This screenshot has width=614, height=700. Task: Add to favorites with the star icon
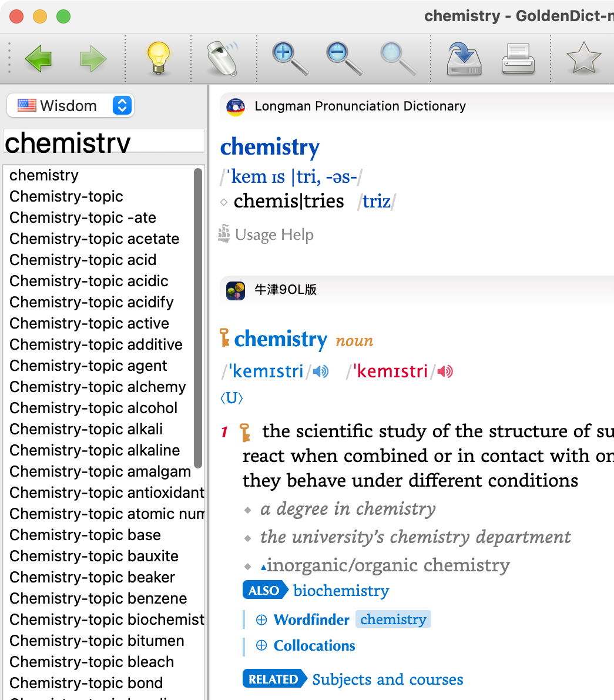coord(583,58)
